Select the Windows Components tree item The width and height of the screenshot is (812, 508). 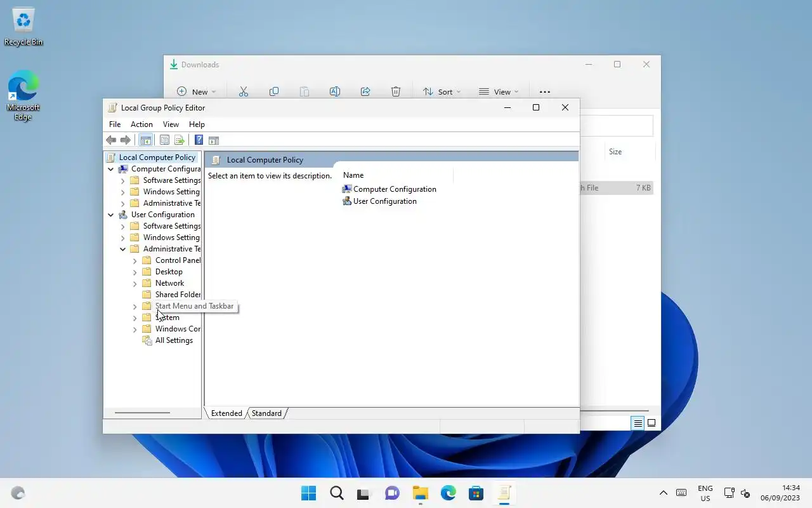tap(178, 329)
